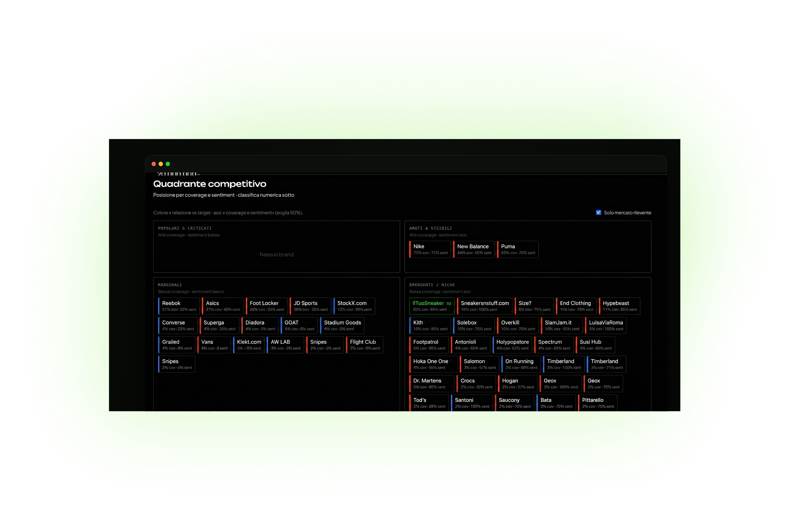Open the Dr. Martens chip

coord(432,384)
